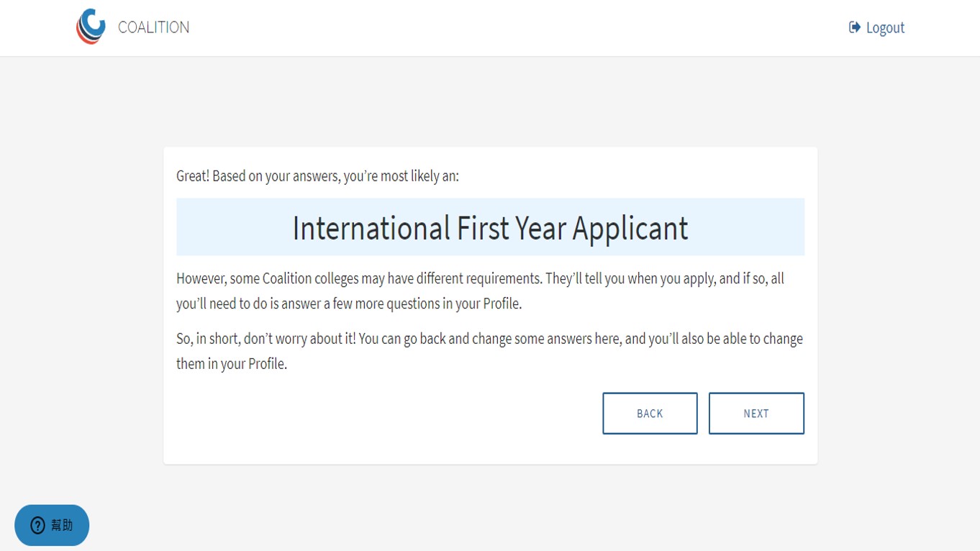Click "questions in your Profile" text

point(453,304)
